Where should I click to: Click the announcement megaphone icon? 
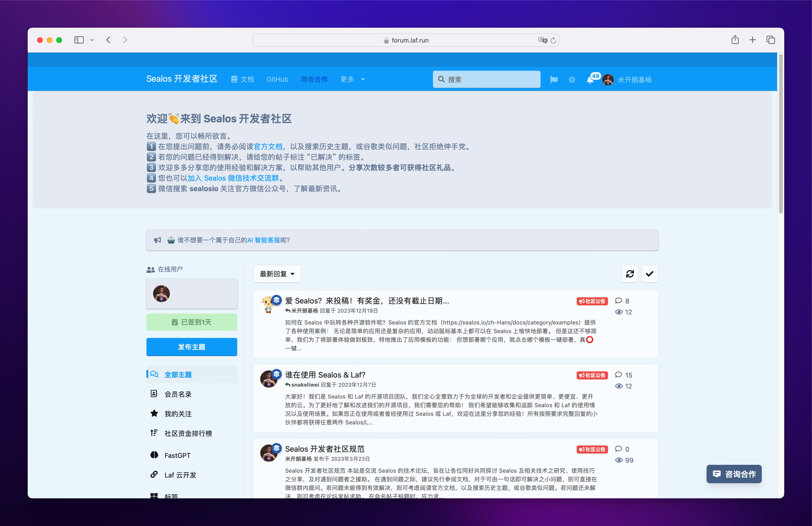click(x=157, y=240)
